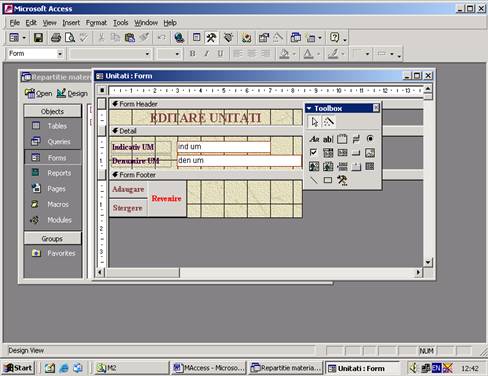Activate Select Objects pointer in Toolbox
Screen dimensions: 488x376
pos(314,122)
